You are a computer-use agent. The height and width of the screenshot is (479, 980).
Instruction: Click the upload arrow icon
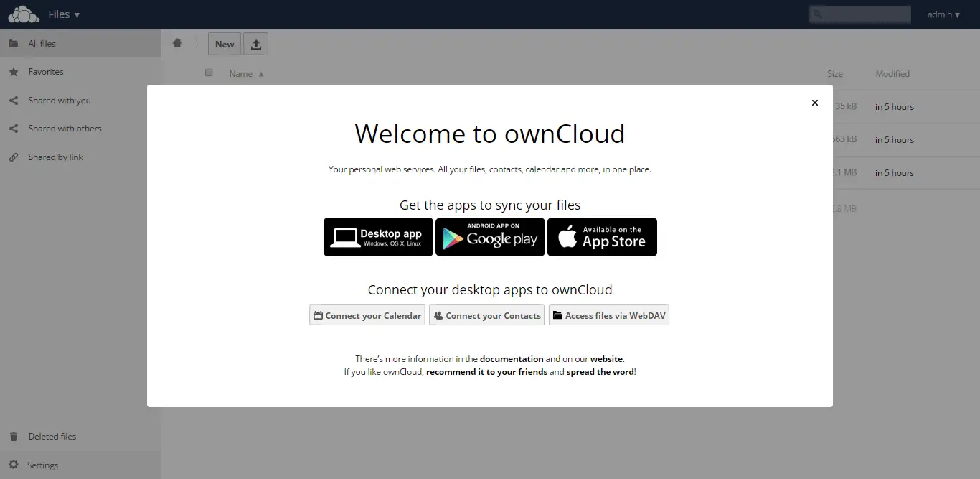click(255, 45)
